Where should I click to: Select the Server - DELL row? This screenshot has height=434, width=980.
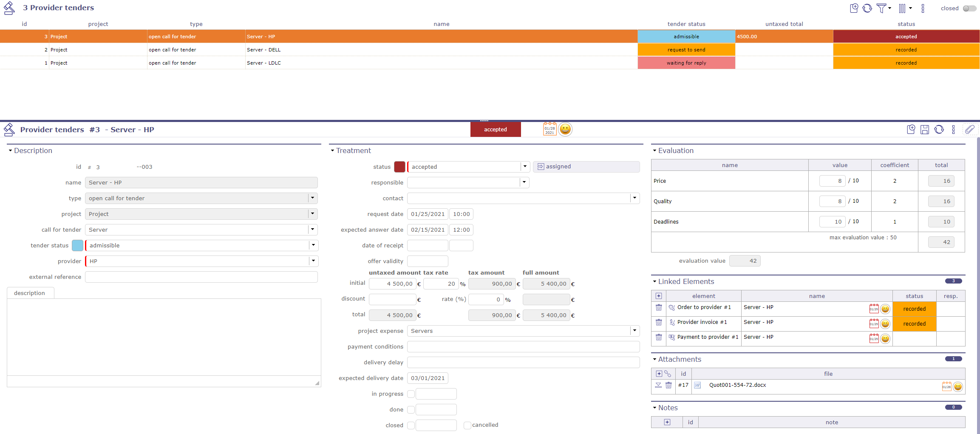263,50
